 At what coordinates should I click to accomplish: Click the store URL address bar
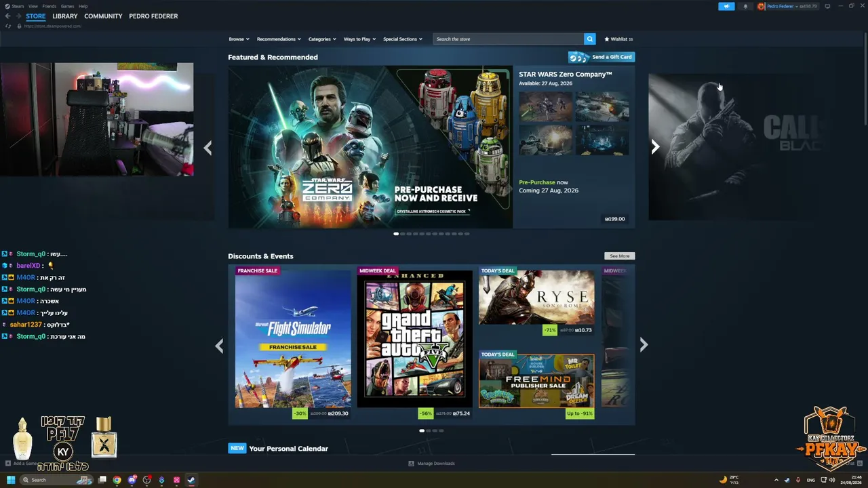[52, 26]
